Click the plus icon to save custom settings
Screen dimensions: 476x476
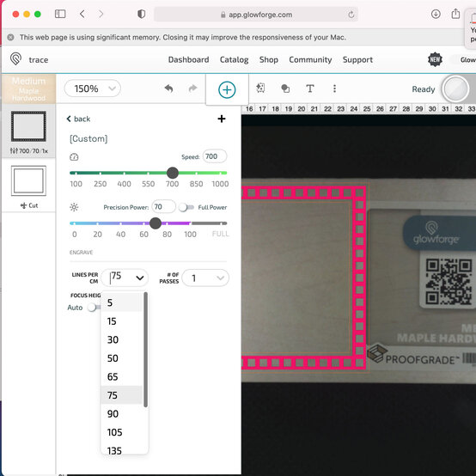[222, 119]
